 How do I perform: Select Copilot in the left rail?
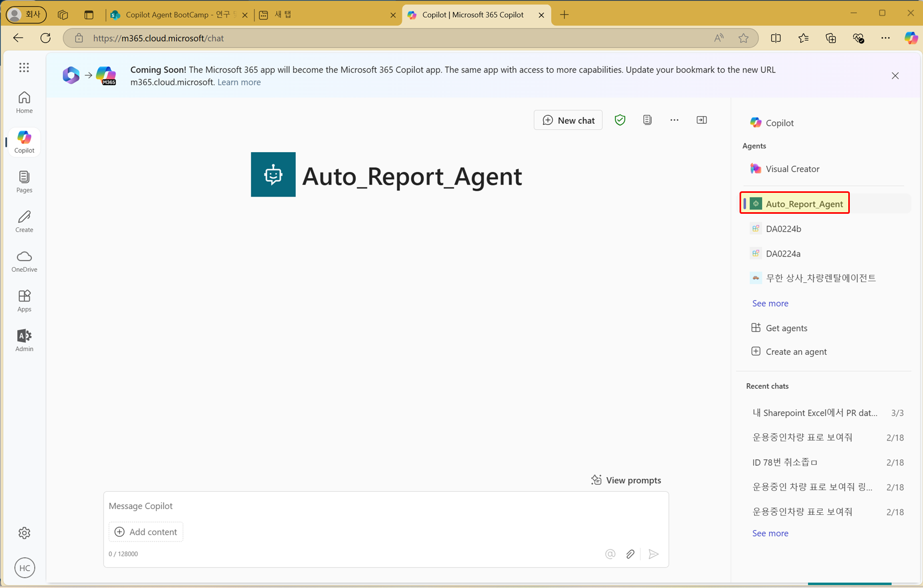[x=24, y=142]
